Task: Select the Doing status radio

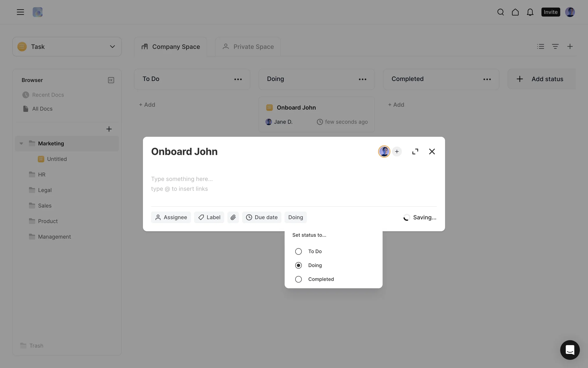Action: coord(298,265)
